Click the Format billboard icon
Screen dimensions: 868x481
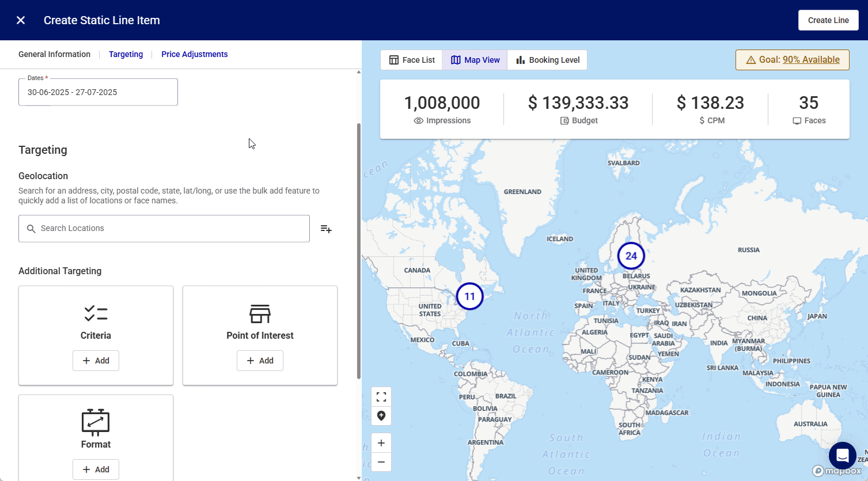(96, 422)
